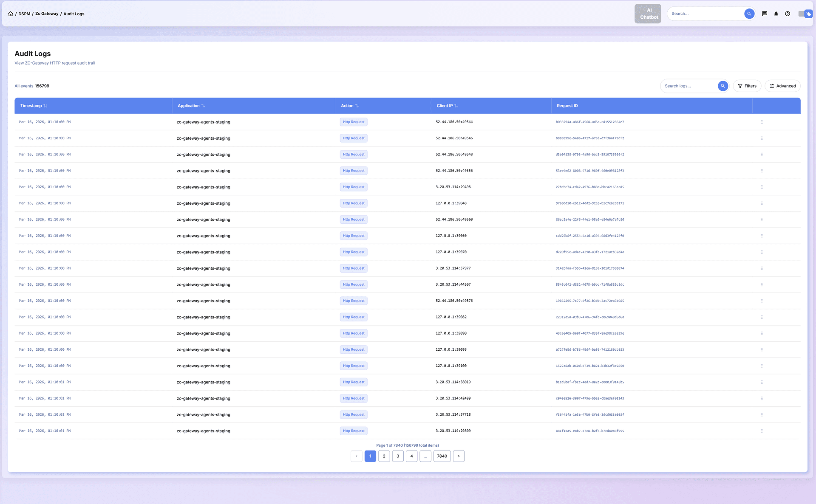Viewport: 816px width, 504px height.
Task: Click Client IP 52.44.186.50:49576
Action: pos(454,301)
